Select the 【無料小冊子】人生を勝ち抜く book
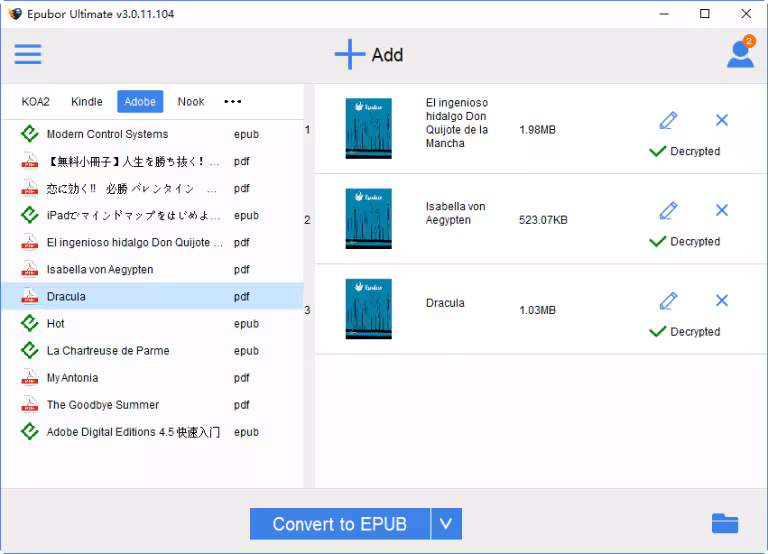This screenshot has width=768, height=554. point(153,161)
